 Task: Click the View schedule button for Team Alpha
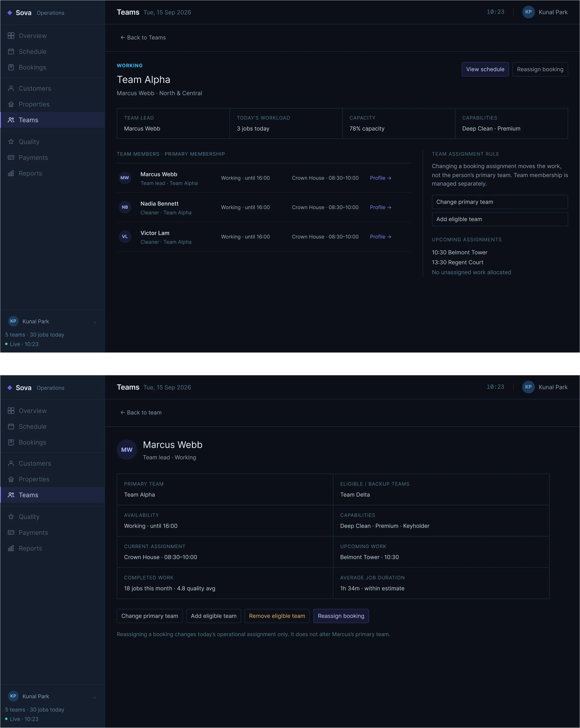tap(485, 69)
